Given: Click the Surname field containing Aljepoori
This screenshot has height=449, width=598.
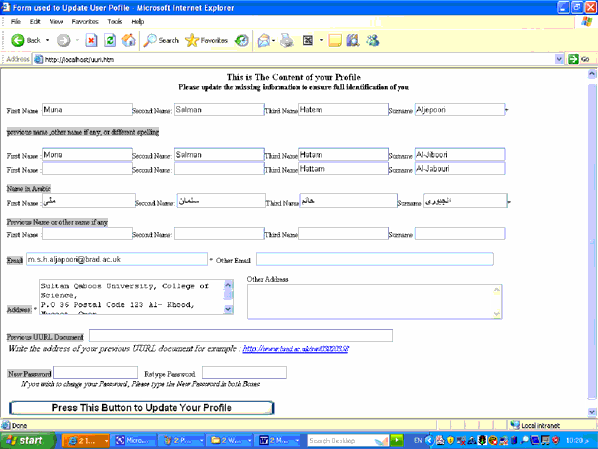Looking at the screenshot, I should coord(460,109).
